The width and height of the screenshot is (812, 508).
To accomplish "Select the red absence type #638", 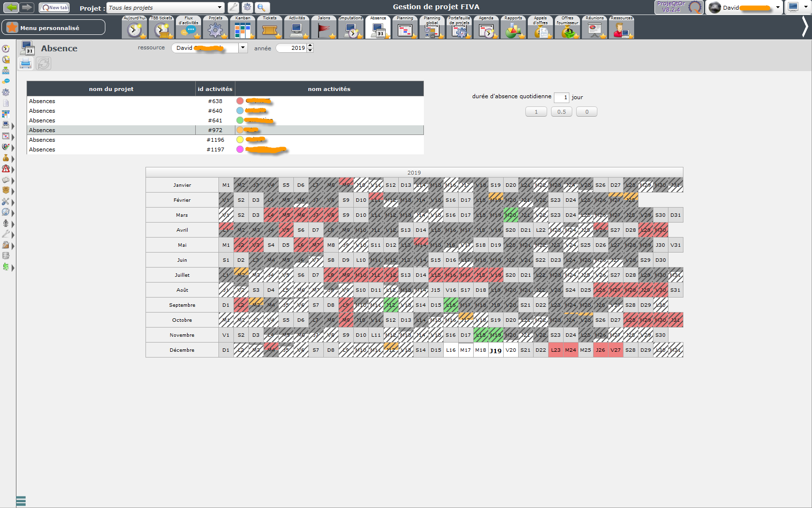I will click(240, 101).
